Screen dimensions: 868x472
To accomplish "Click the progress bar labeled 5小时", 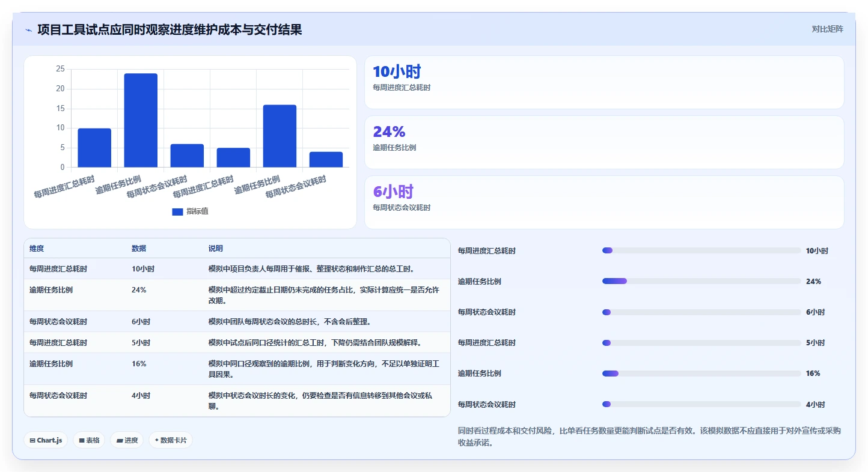I will [x=701, y=343].
